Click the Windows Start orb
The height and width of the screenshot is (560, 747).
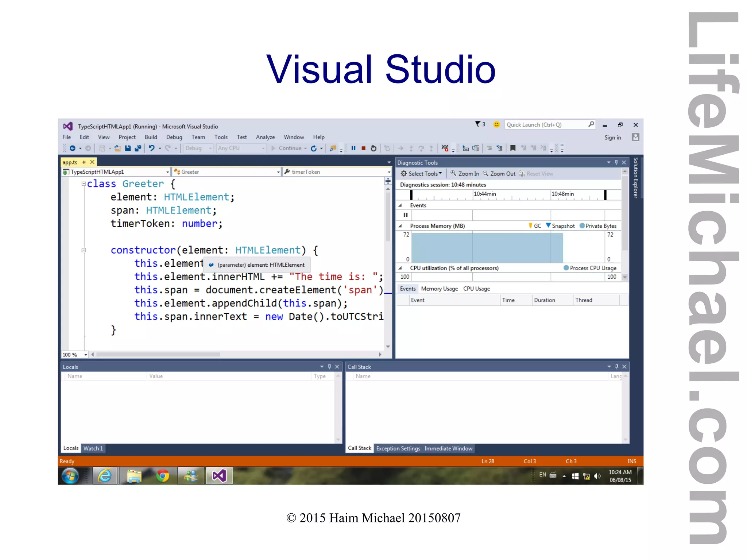(x=70, y=476)
